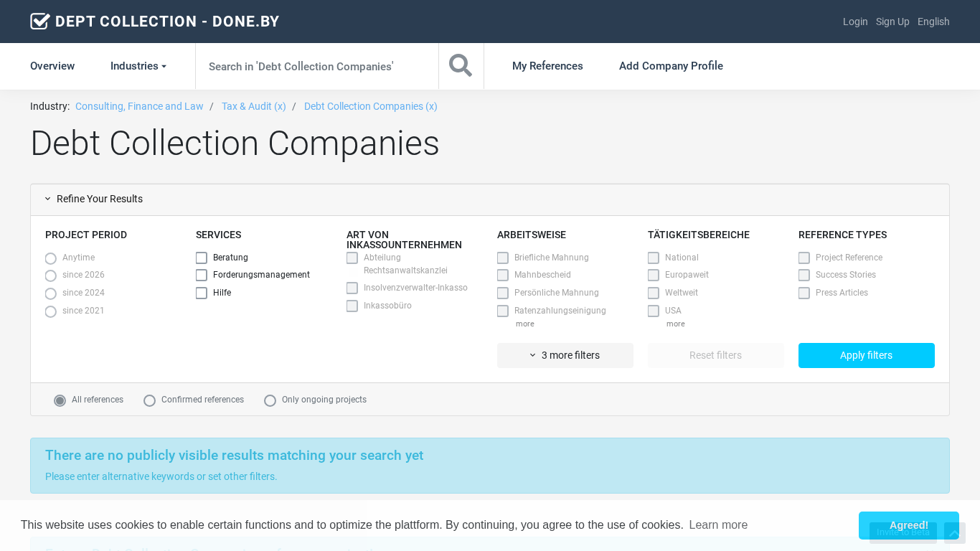This screenshot has height=551, width=980.
Task: Go to My References
Action: [x=547, y=66]
